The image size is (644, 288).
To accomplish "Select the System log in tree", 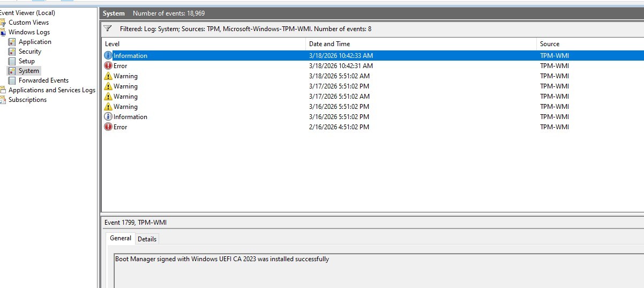I will coord(28,71).
